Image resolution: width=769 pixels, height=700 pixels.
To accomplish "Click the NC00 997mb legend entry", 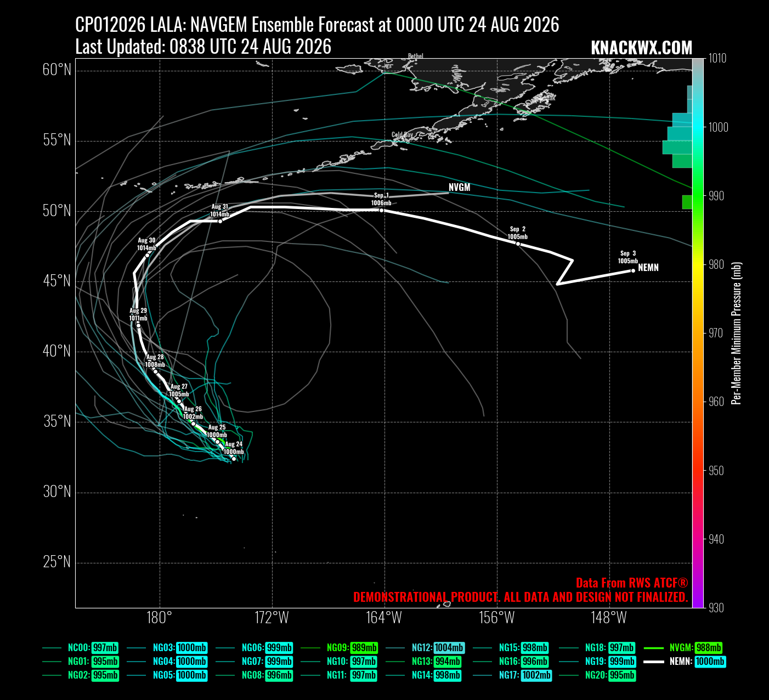I will click(80, 648).
